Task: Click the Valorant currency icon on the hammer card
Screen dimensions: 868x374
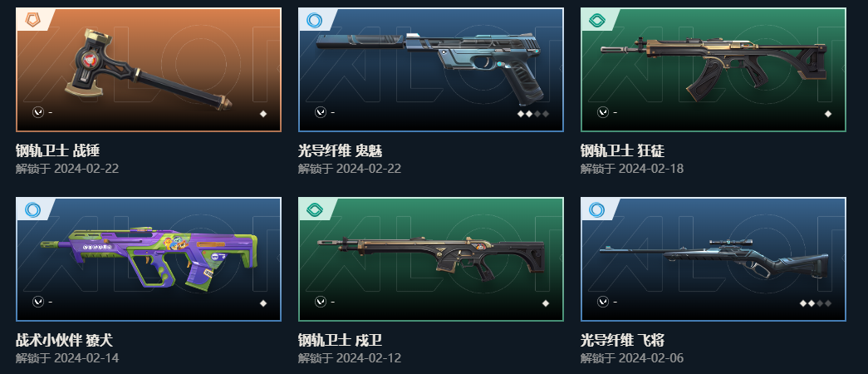Action: [x=37, y=112]
